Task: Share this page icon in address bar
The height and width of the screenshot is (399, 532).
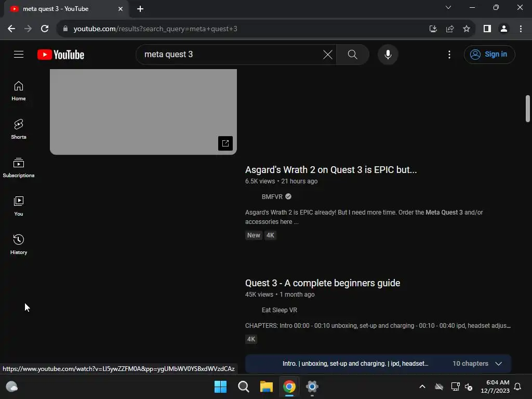Action: pyautogui.click(x=450, y=29)
